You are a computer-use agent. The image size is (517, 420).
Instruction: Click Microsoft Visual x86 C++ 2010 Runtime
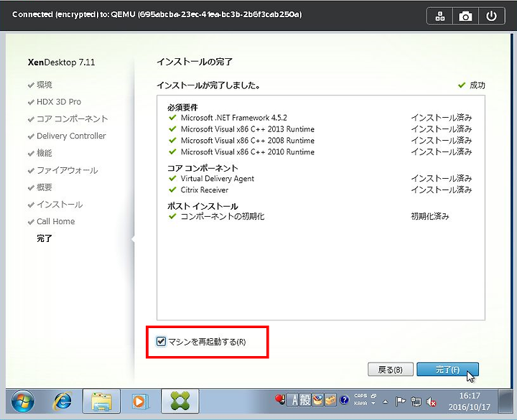(247, 152)
